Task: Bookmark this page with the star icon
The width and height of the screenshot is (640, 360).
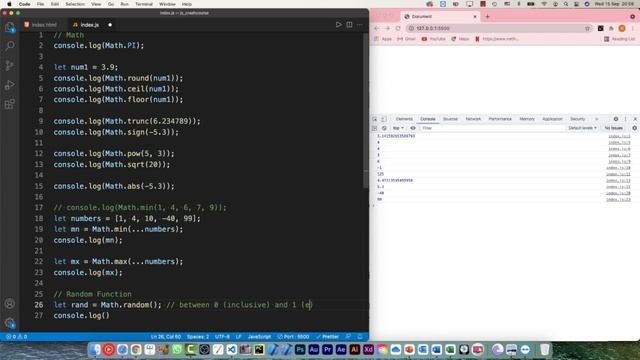Action: [x=587, y=28]
